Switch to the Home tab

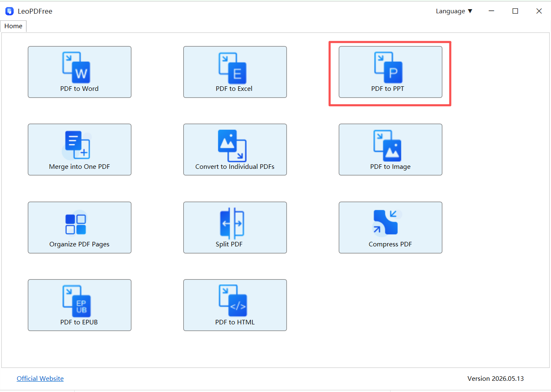[13, 26]
